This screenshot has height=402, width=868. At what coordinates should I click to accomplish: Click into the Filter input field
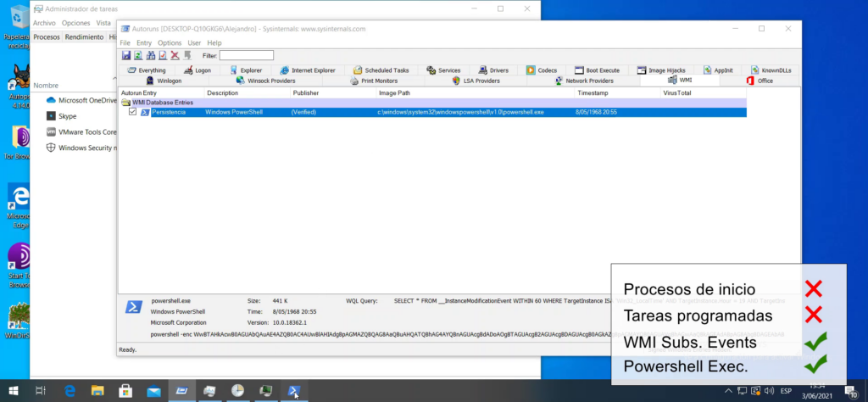pos(247,55)
